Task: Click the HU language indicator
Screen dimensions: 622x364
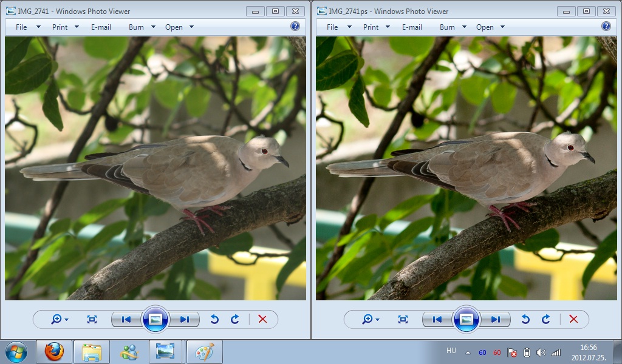Action: tap(451, 351)
